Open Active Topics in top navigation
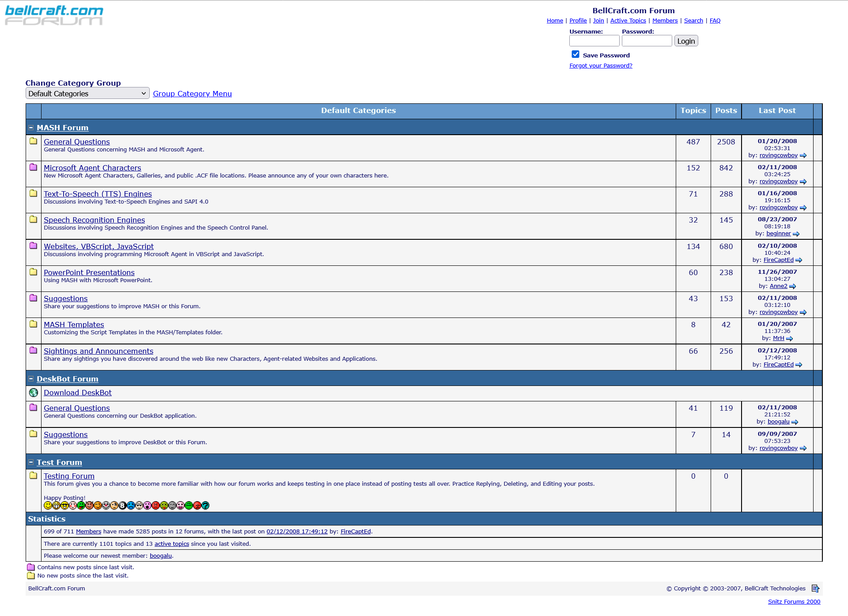848x616 pixels. pyautogui.click(x=628, y=21)
